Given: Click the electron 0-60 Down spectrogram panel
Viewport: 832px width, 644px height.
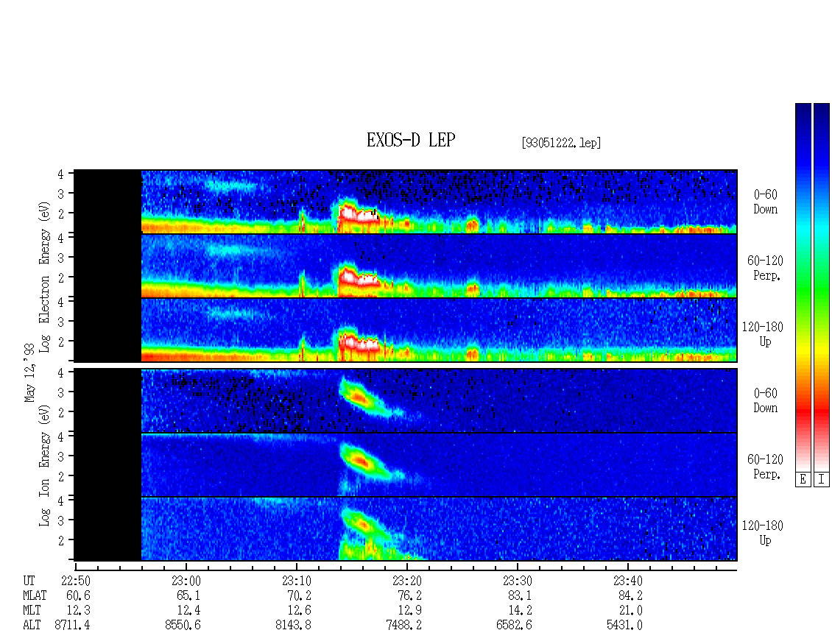Looking at the screenshot, I should point(406,202).
